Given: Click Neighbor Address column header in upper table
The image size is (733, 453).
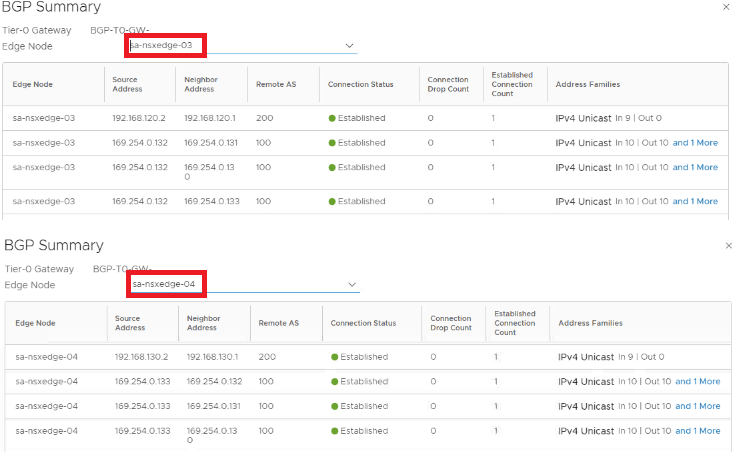Looking at the screenshot, I should pyautogui.click(x=200, y=84).
